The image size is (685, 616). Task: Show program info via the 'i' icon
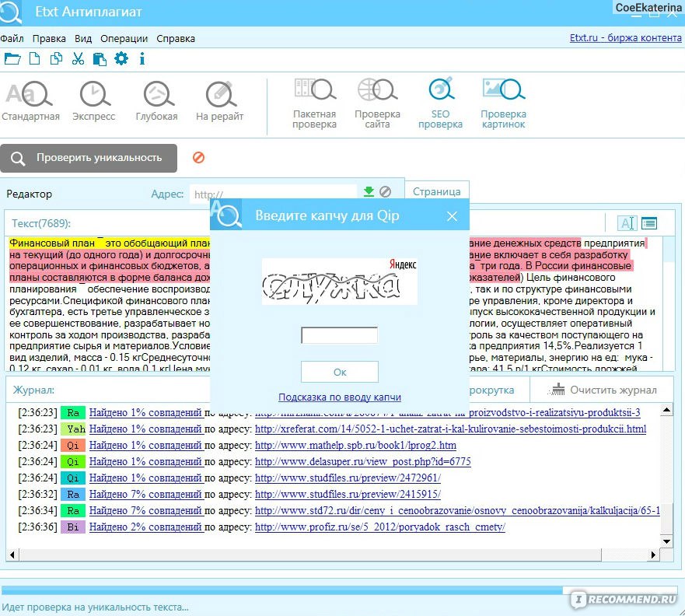[142, 58]
